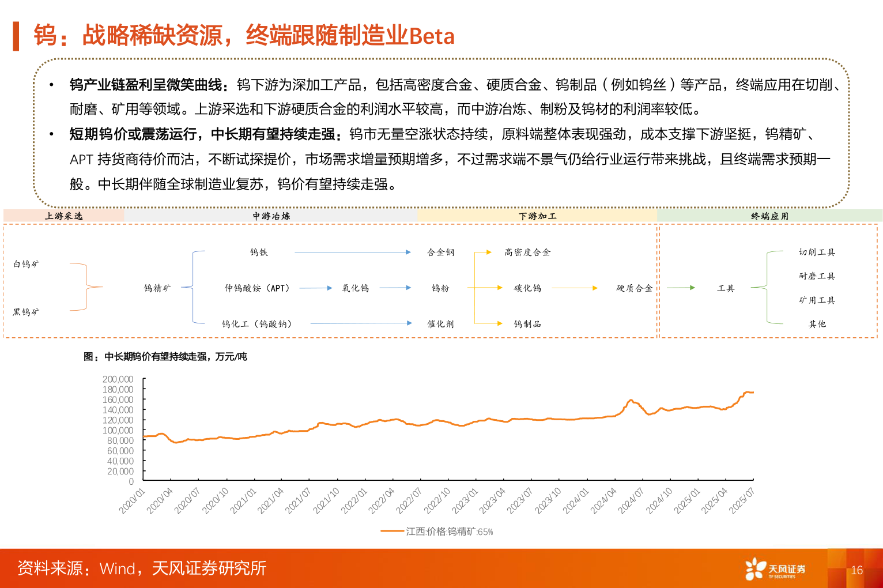The height and width of the screenshot is (588, 883).
Task: Expand the 切削工具 branch
Action: click(816, 252)
